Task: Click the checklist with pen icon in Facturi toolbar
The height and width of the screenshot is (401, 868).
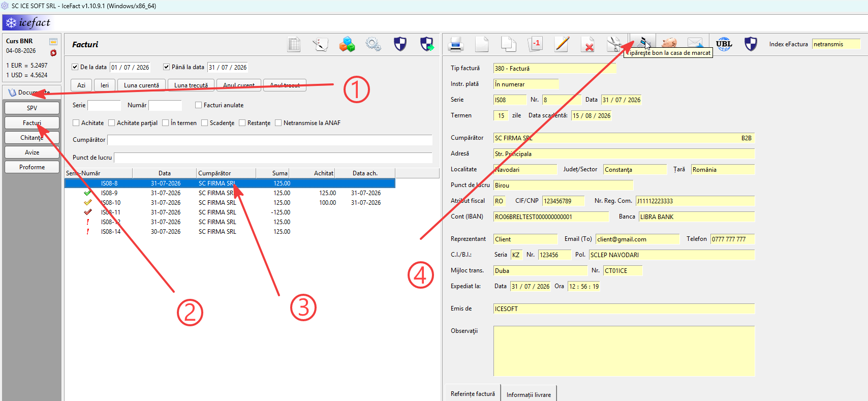Action: click(320, 44)
